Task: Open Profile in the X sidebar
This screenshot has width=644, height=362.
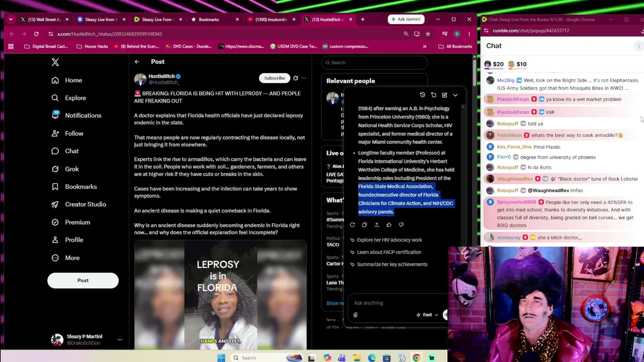Action: 67,240
